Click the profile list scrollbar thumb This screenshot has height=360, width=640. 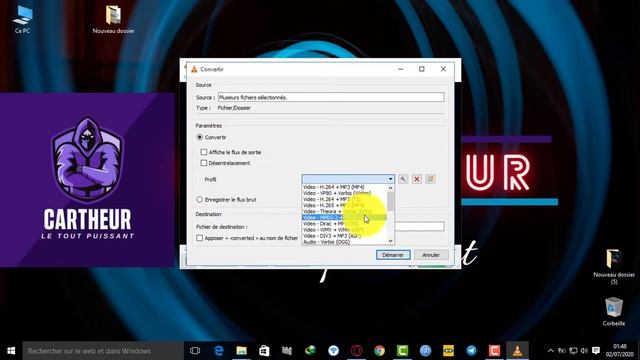click(x=391, y=201)
